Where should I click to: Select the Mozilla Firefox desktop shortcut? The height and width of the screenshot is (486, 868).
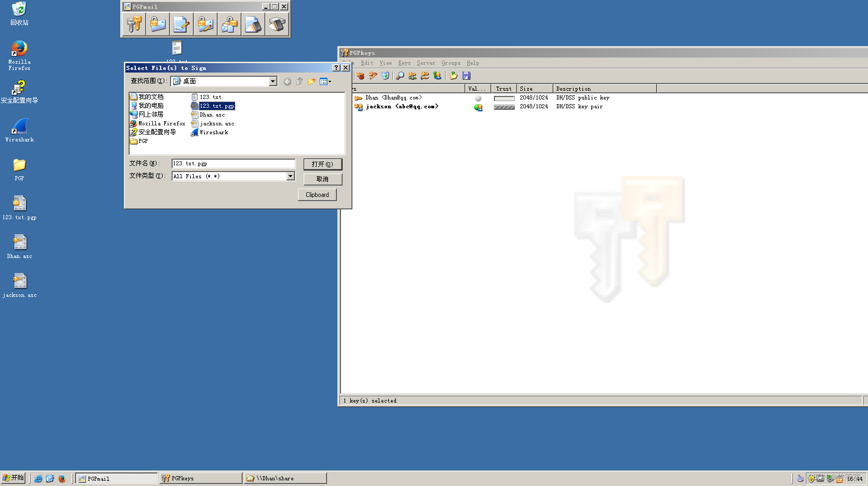pyautogui.click(x=20, y=55)
